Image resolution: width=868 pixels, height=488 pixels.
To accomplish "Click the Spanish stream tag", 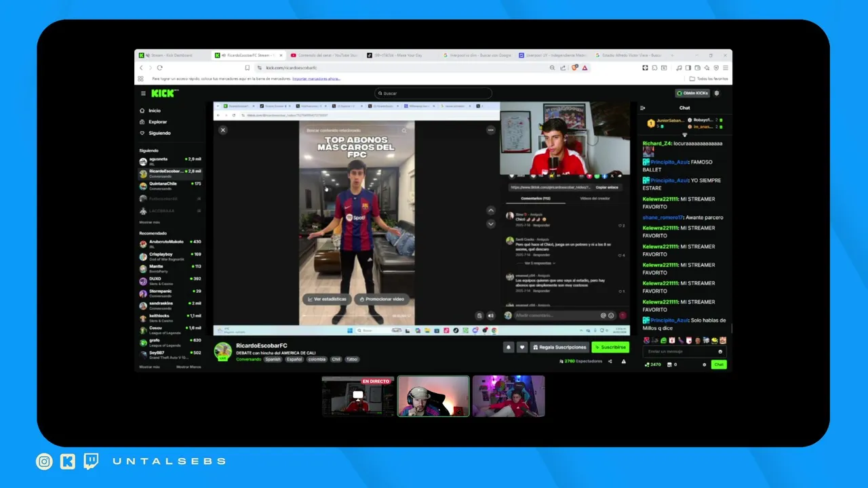I will click(x=273, y=359).
